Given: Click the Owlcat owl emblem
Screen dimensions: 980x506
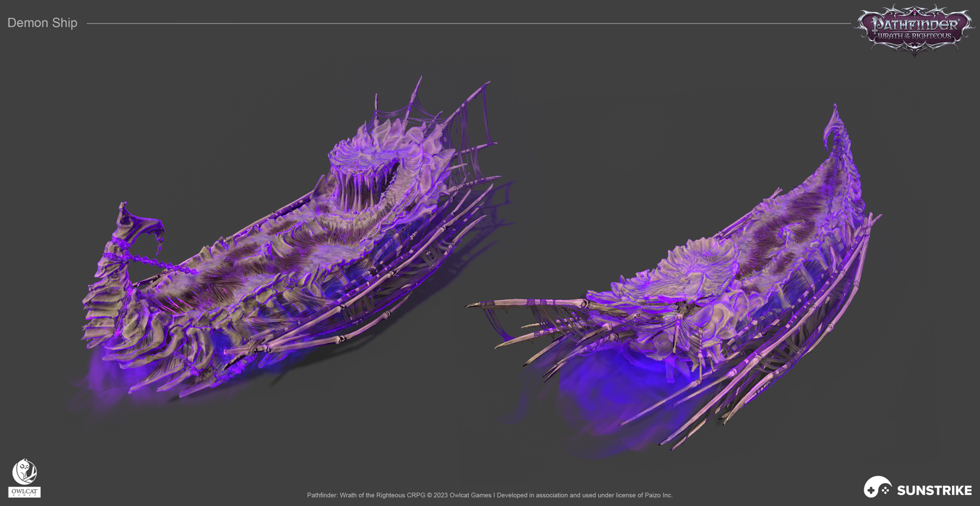Looking at the screenshot, I should coord(24,471).
